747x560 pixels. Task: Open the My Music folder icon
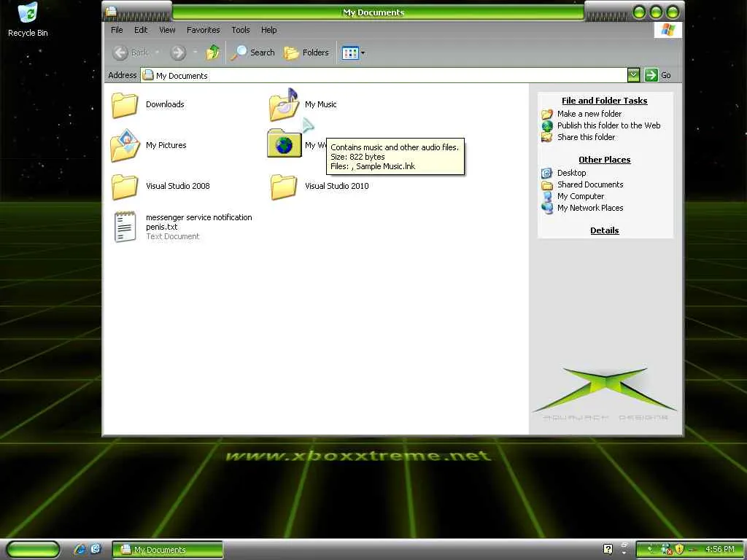[284, 105]
